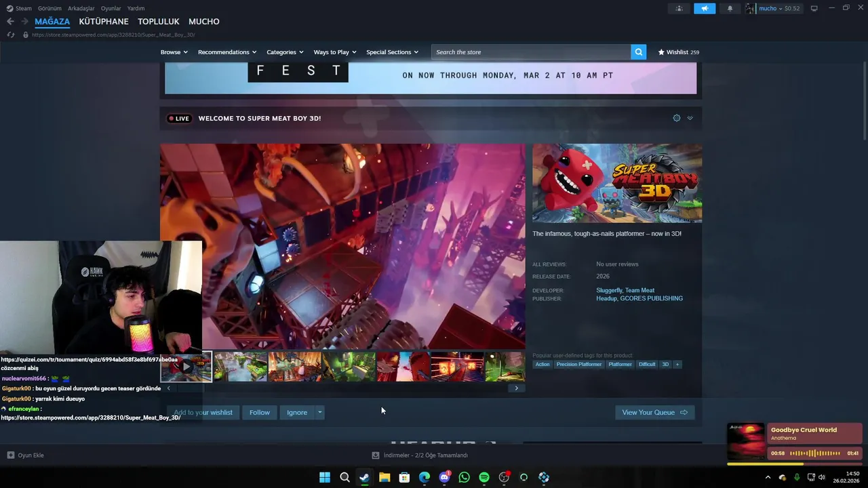Play the trailer video thumbnail

pyautogui.click(x=186, y=367)
